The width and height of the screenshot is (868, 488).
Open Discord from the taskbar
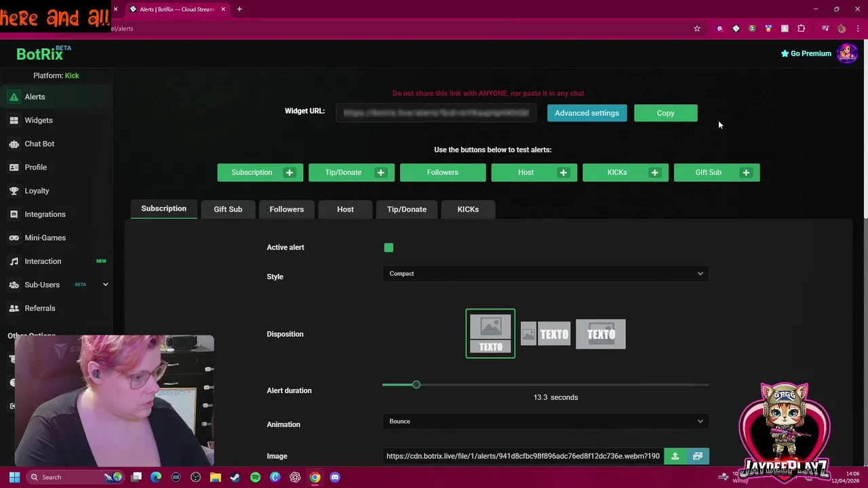pyautogui.click(x=334, y=477)
